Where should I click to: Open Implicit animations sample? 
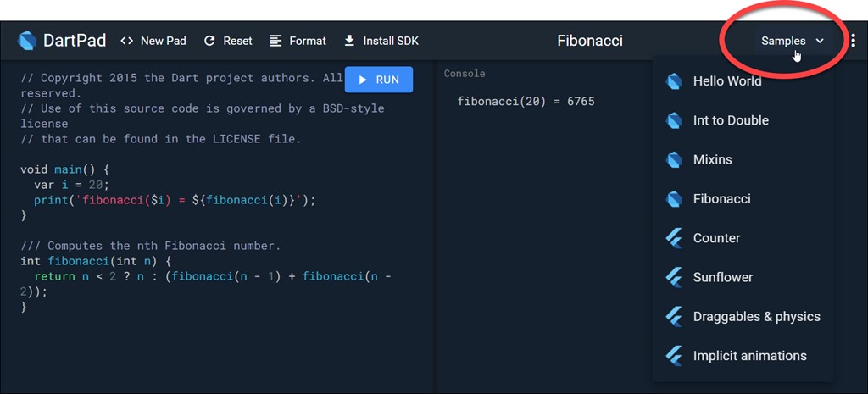pos(743,357)
